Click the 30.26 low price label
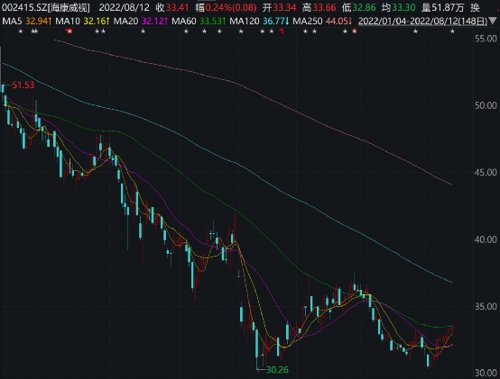This screenshot has width=500, height=379. pos(277,370)
